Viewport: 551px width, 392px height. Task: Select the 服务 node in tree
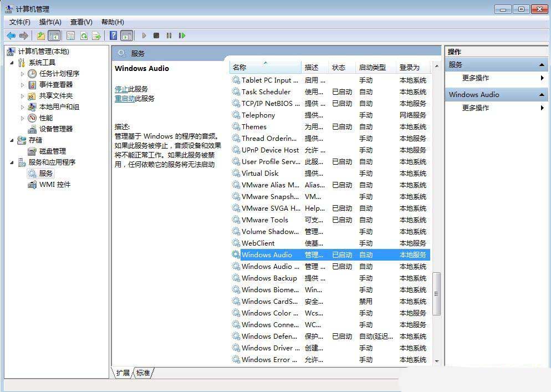[x=45, y=174]
